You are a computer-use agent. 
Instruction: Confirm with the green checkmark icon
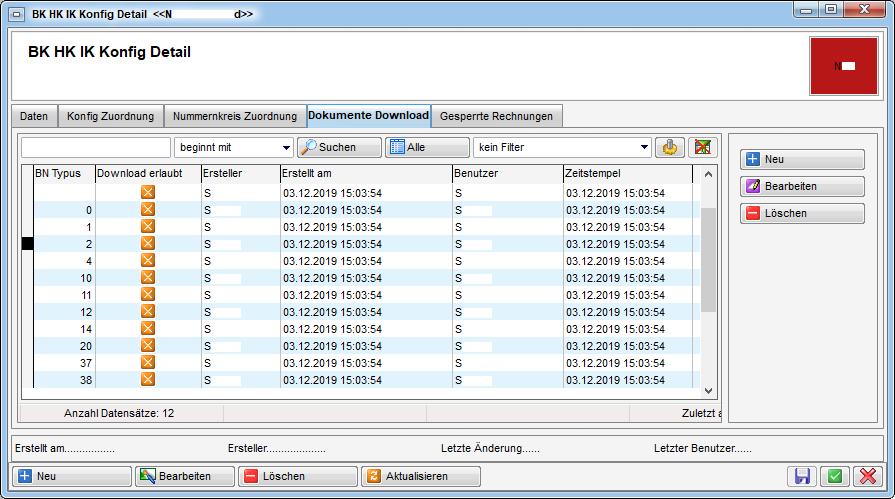click(x=835, y=476)
